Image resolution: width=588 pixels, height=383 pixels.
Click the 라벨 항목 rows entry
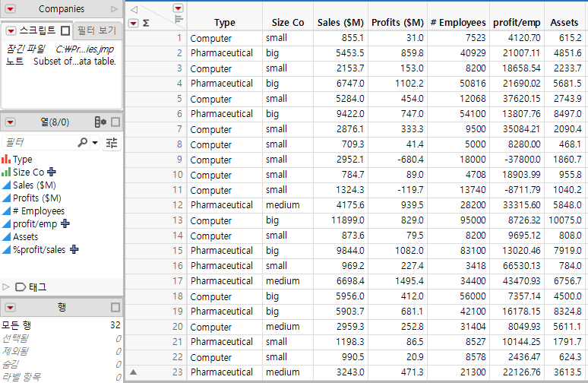(x=61, y=377)
